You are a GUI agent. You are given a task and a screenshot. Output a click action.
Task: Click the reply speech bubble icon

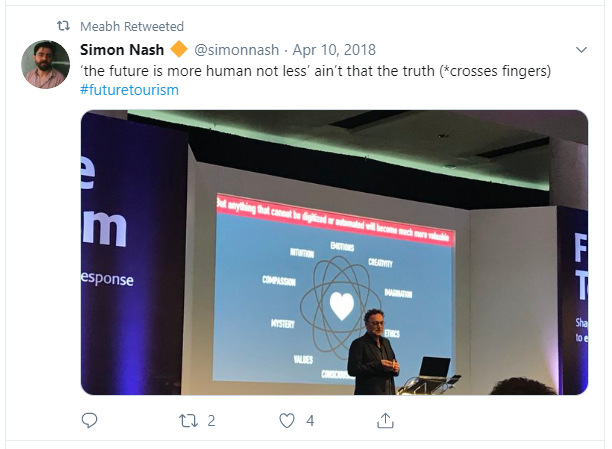(89, 421)
